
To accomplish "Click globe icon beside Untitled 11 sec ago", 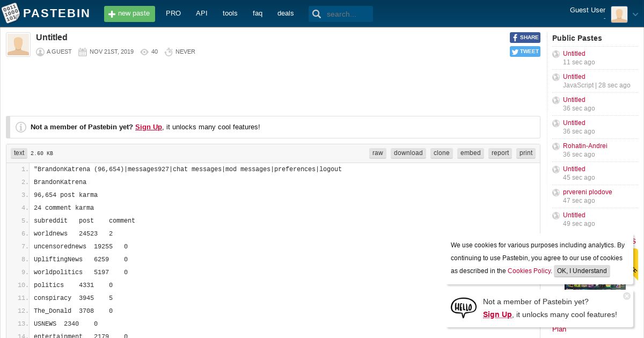I will coord(556,54).
